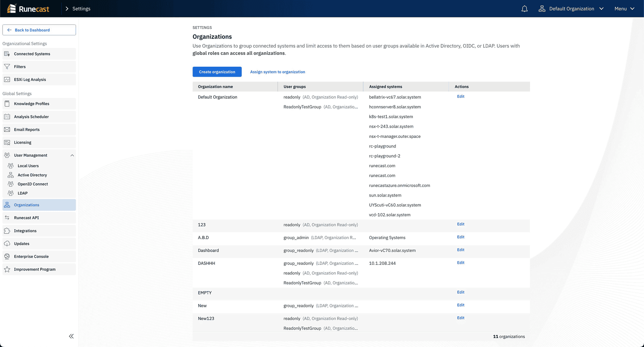Click the Local Users icon
644x347 pixels.
pyautogui.click(x=11, y=166)
